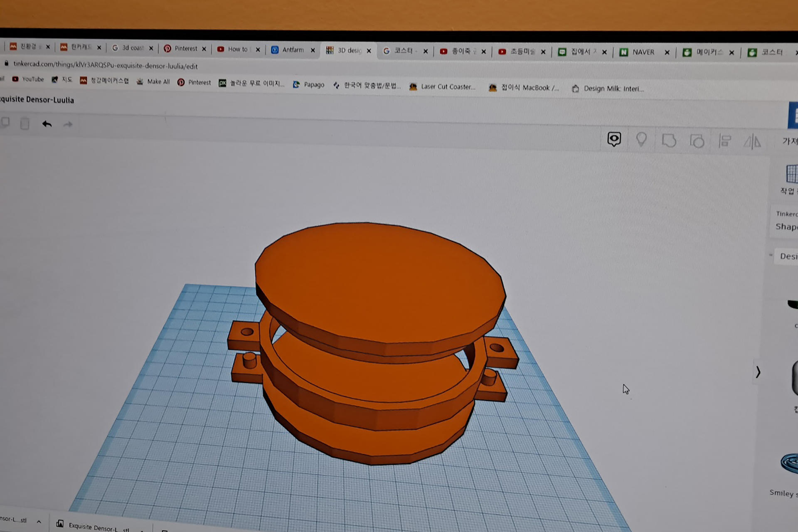
Task: Click the Redo arrow icon
Action: (x=68, y=124)
